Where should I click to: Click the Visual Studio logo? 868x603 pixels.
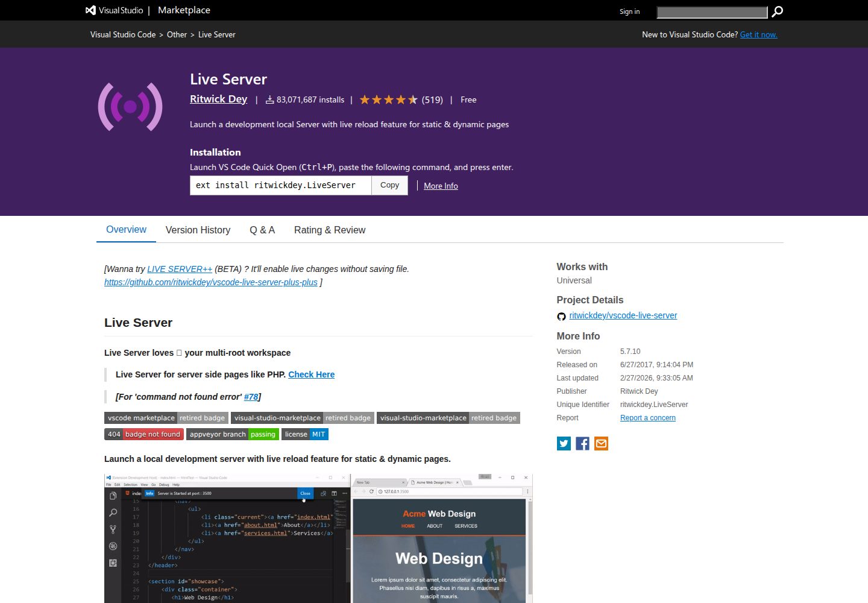point(114,10)
